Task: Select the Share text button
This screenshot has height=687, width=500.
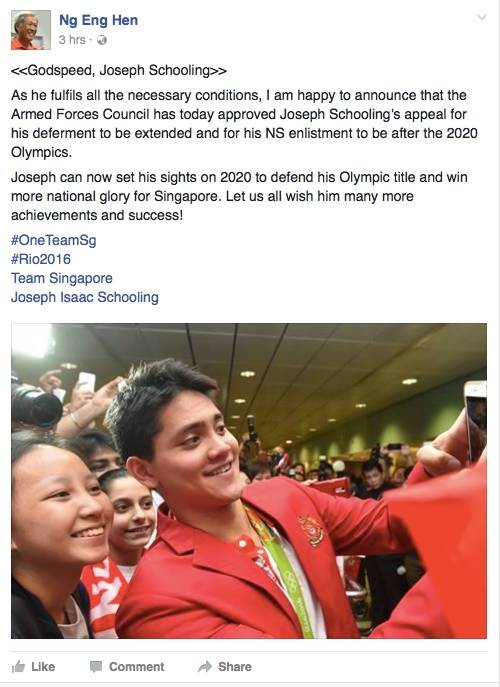Action: point(235,667)
